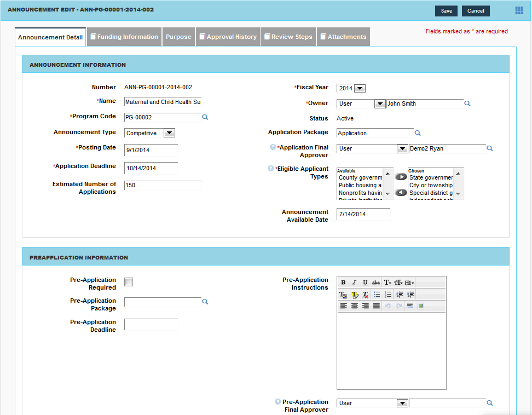The image size is (532, 415).
Task: Center-align text in the instructions editor
Action: (355, 306)
